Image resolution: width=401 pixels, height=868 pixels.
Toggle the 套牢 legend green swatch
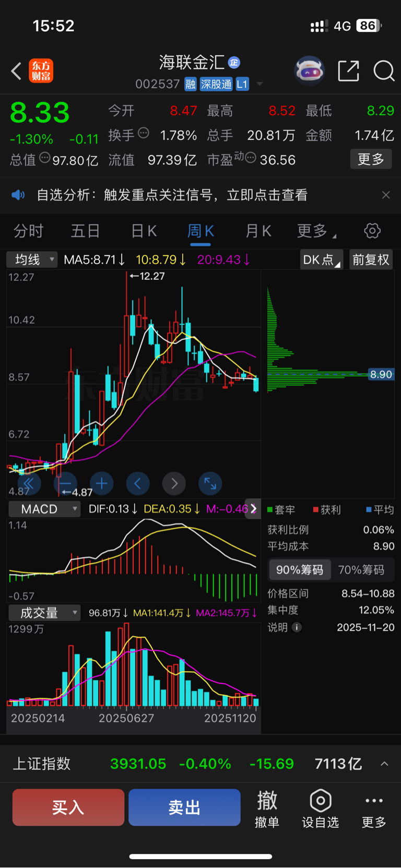pyautogui.click(x=270, y=509)
